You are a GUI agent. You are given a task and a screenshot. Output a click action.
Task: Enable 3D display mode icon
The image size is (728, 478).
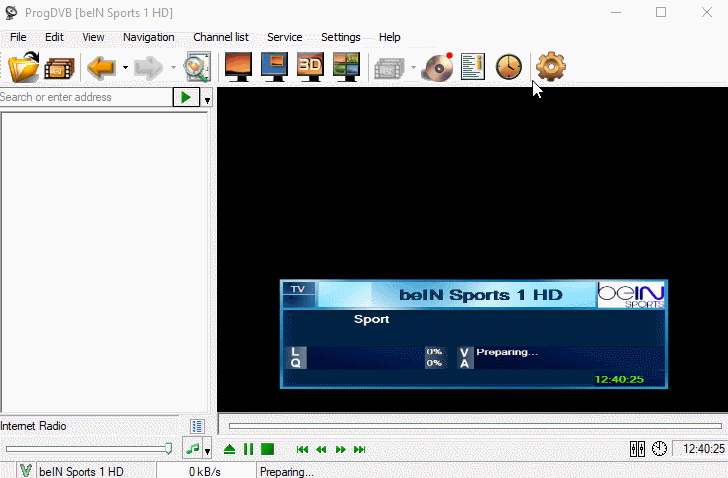click(x=310, y=67)
